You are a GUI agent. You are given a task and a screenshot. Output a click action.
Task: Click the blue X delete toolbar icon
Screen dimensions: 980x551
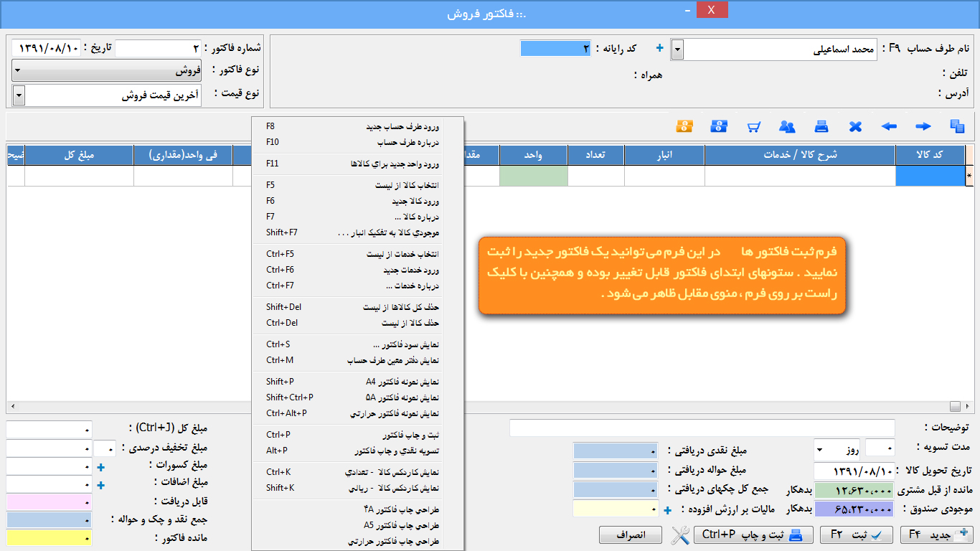855,127
